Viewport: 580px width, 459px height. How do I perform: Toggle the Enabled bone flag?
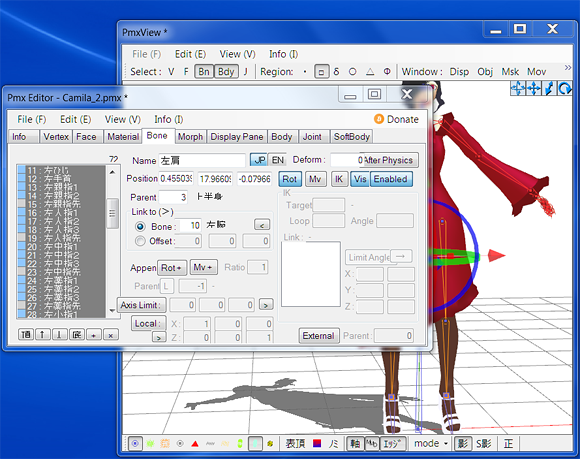coord(391,179)
